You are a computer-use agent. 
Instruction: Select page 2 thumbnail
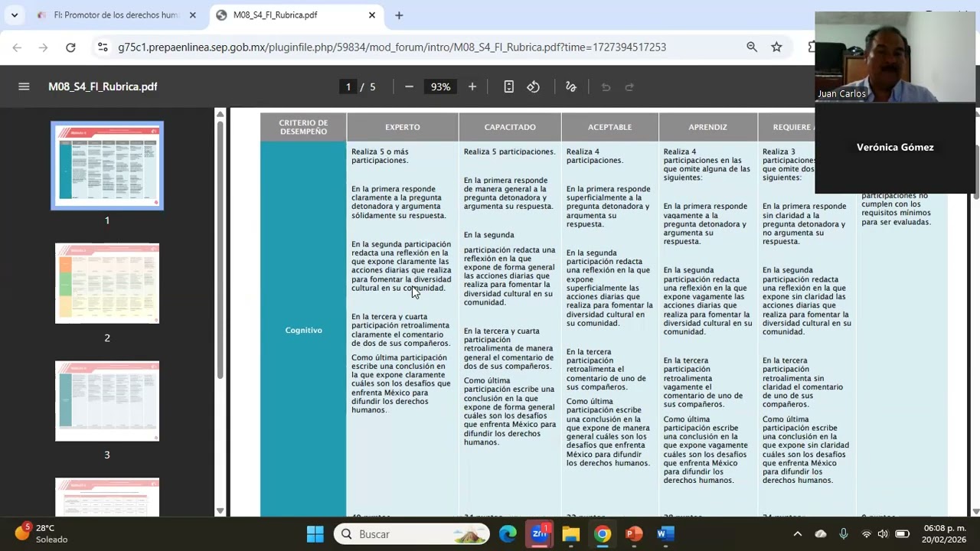point(107,283)
